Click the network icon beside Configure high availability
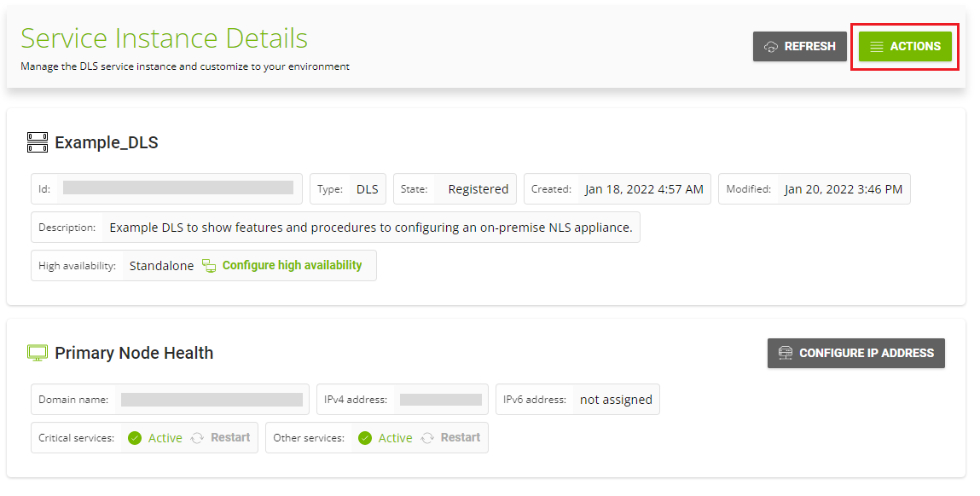The height and width of the screenshot is (496, 980). (x=209, y=265)
